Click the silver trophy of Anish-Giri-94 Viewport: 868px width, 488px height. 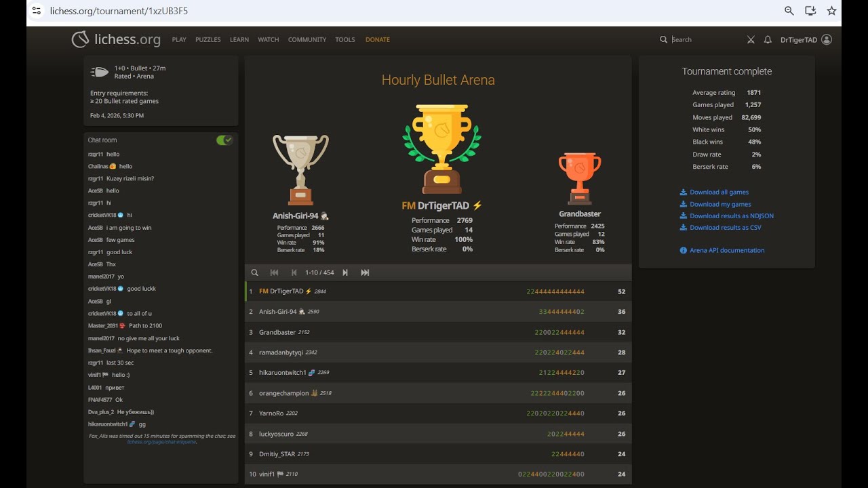300,170
